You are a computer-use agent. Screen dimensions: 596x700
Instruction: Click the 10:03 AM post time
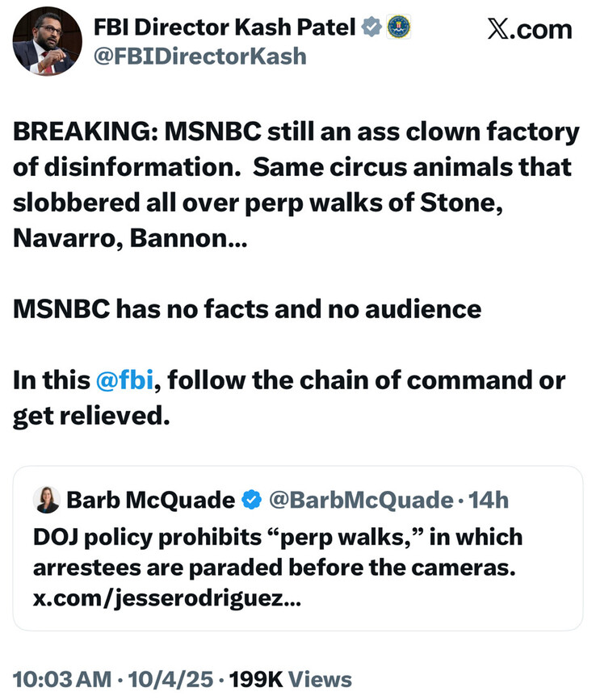point(62,679)
